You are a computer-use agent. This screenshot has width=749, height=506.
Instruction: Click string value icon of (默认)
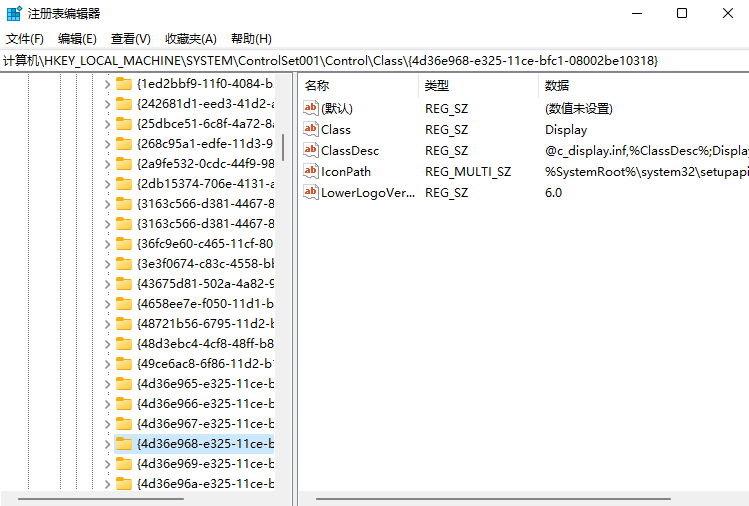coord(310,108)
